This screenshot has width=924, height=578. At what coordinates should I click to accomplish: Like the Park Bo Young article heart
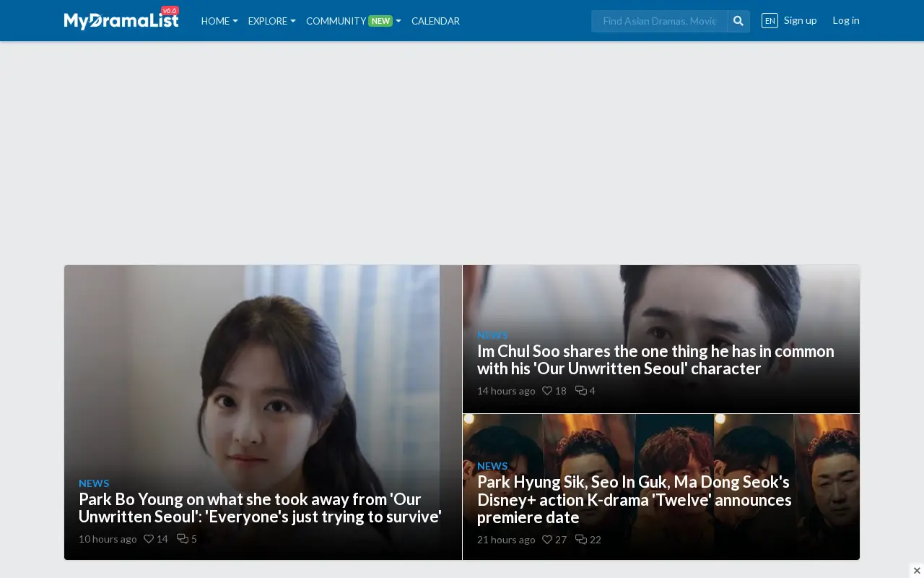click(x=149, y=539)
